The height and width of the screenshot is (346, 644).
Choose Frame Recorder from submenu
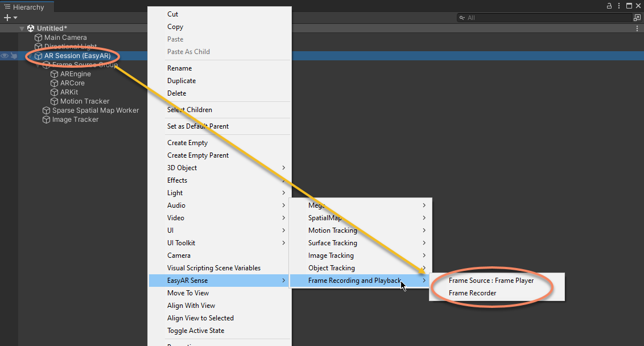(x=472, y=293)
